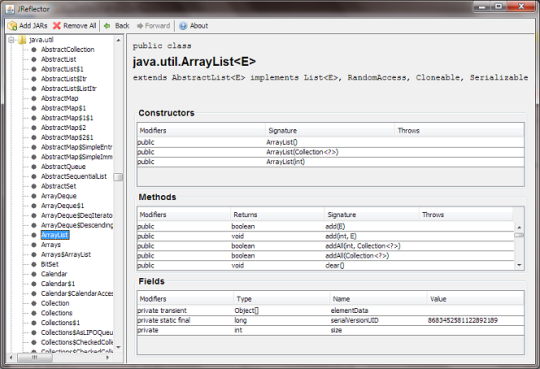The image size is (540, 369).
Task: Select AbstractMap$2 tree entry
Action: (x=63, y=128)
